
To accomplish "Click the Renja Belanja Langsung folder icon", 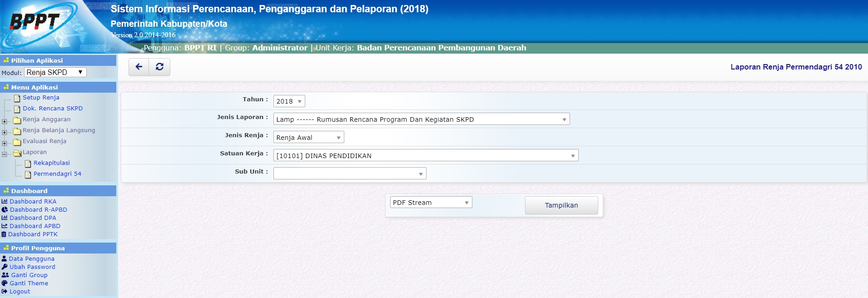I will tap(17, 131).
